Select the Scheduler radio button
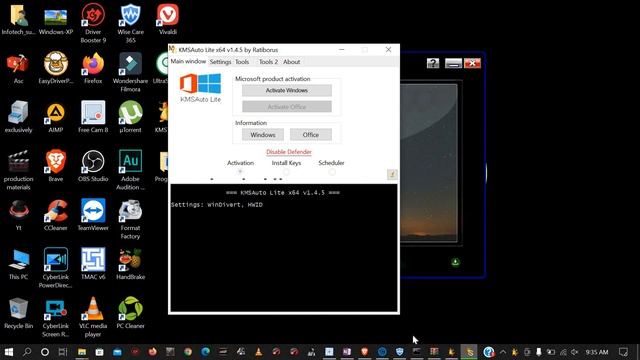This screenshot has height=360, width=640. pos(332,172)
